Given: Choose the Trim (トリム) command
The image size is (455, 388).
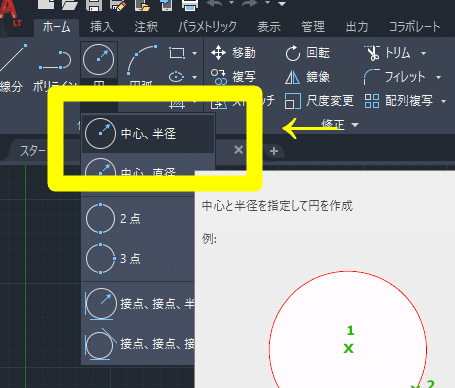Looking at the screenshot, I should [387, 53].
